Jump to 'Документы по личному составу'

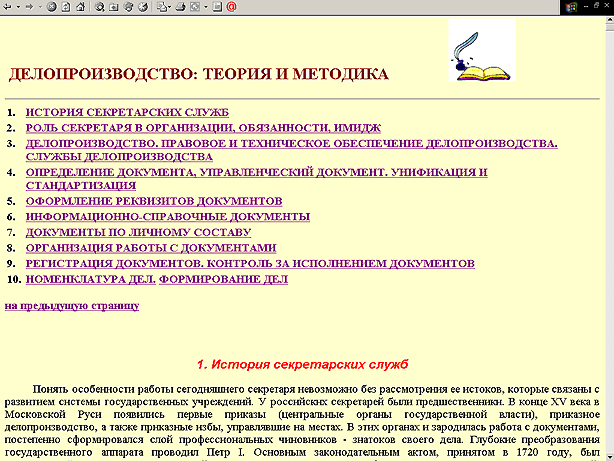[137, 232]
